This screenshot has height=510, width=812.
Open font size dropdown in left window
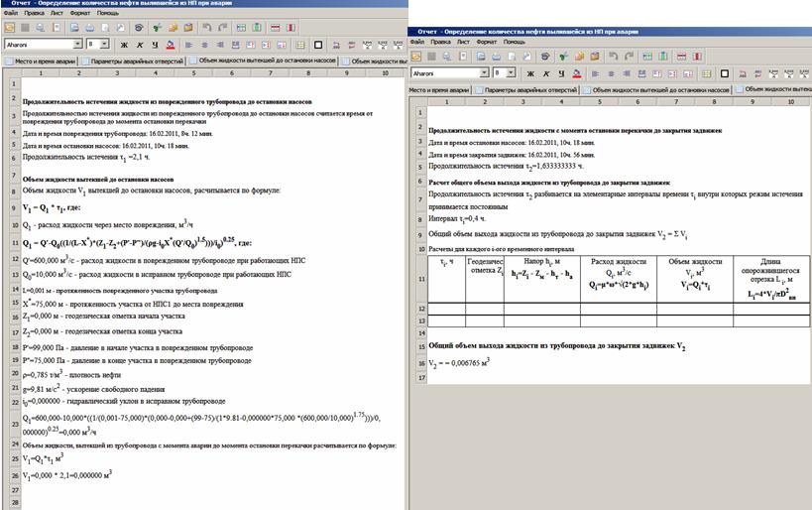106,45
